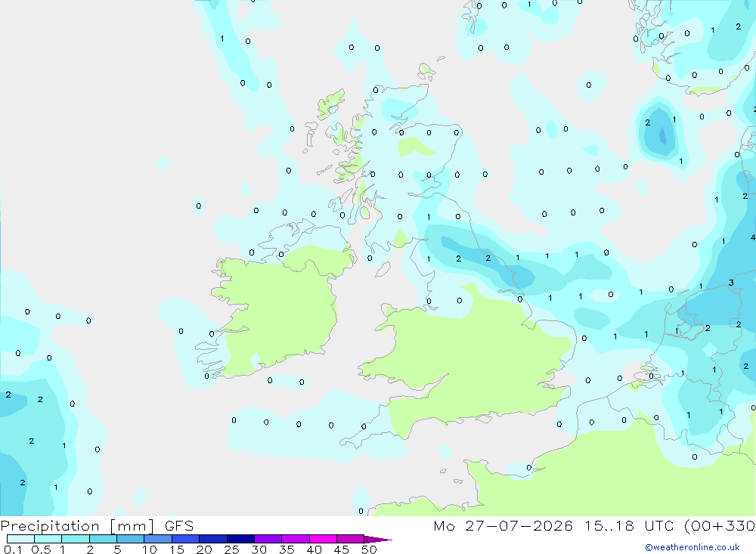756x554 pixels.
Task: Click the "40" legend scale label
Action: 314,549
